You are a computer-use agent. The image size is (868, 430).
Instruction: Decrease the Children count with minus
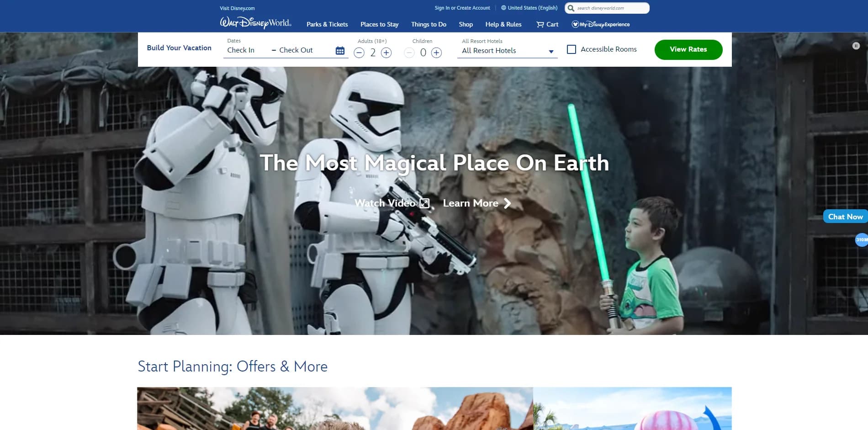click(409, 53)
